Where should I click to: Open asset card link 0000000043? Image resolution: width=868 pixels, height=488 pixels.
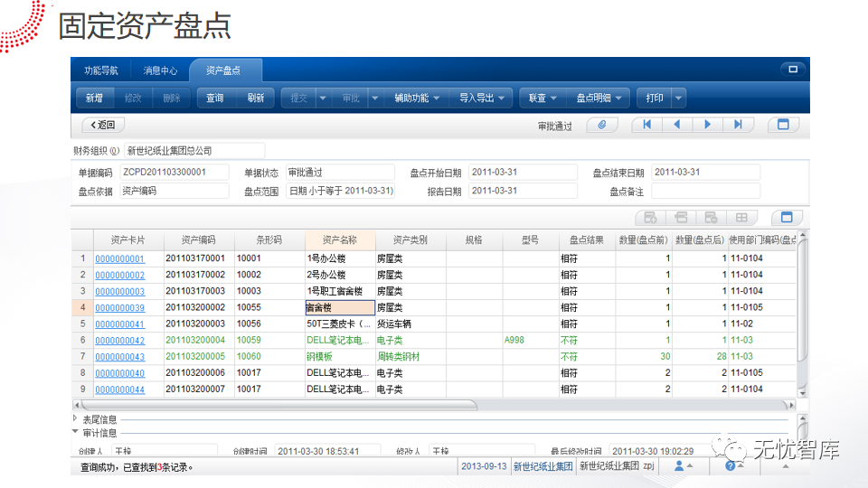pos(119,357)
